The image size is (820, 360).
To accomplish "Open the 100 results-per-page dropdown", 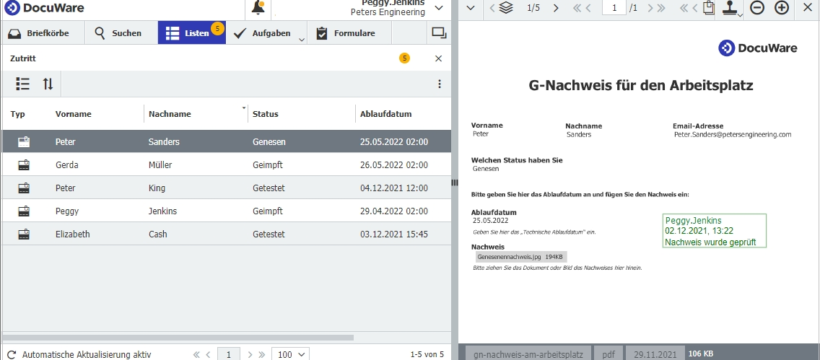I will (290, 354).
